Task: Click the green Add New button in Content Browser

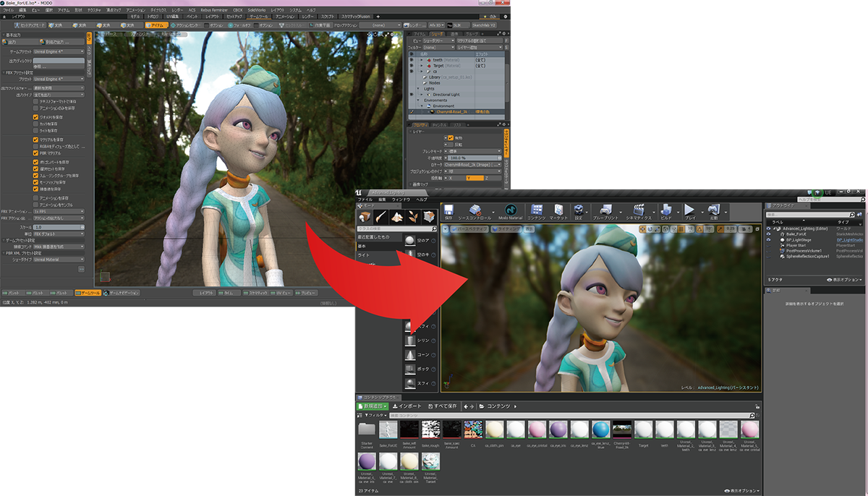Action: click(373, 406)
